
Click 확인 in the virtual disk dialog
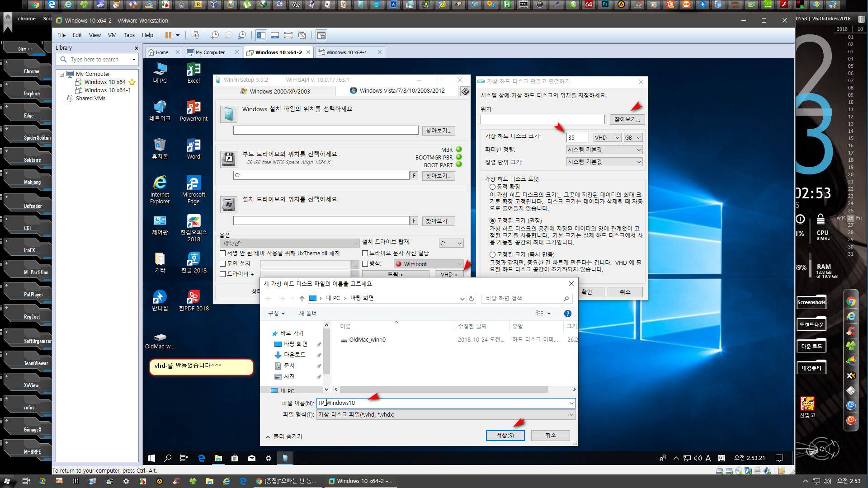(586, 292)
